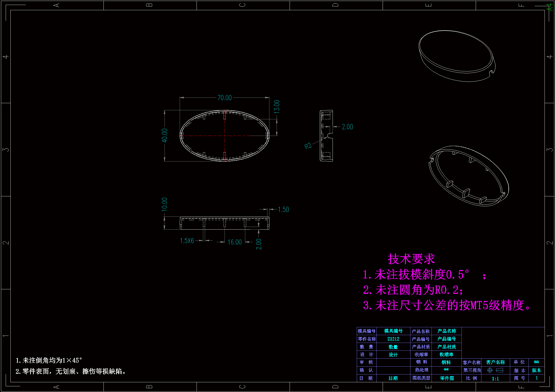Click the A4 sheet size marker
Viewport: 555px width, 392px height.
pos(550,7)
